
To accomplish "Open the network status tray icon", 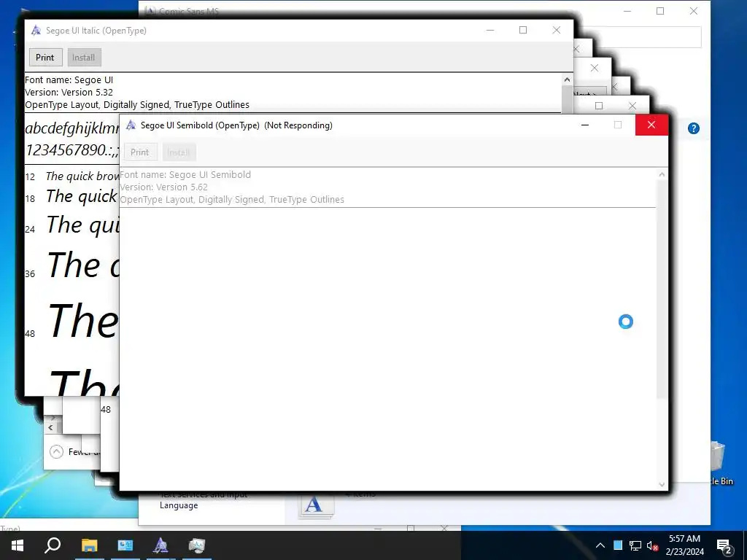I will [635, 545].
